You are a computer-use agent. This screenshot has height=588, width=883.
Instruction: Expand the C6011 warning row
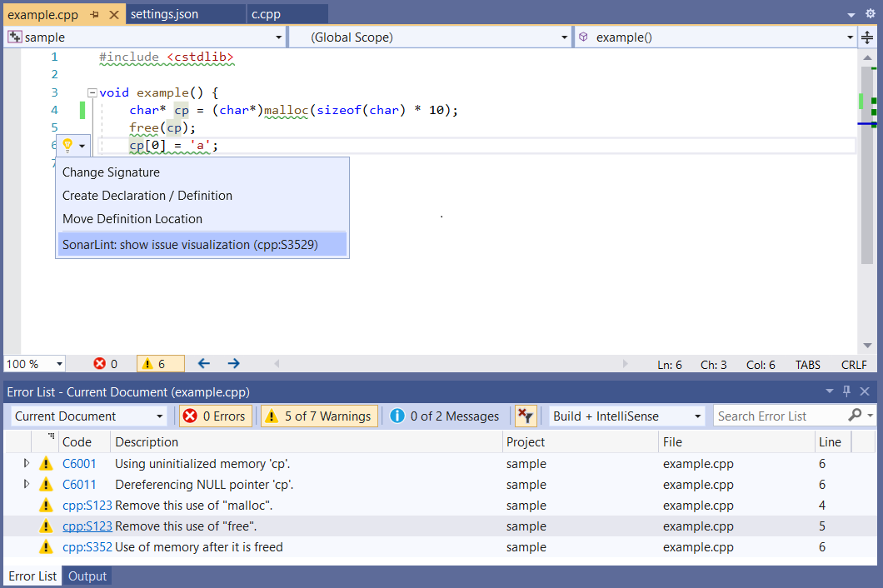pos(26,485)
